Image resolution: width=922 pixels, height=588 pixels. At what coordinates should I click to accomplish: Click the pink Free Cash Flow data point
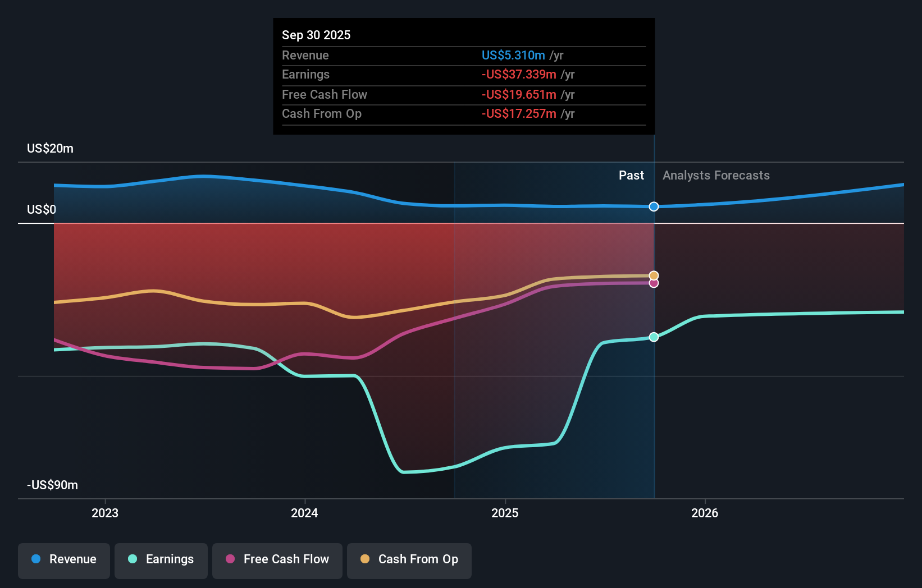pos(654,283)
